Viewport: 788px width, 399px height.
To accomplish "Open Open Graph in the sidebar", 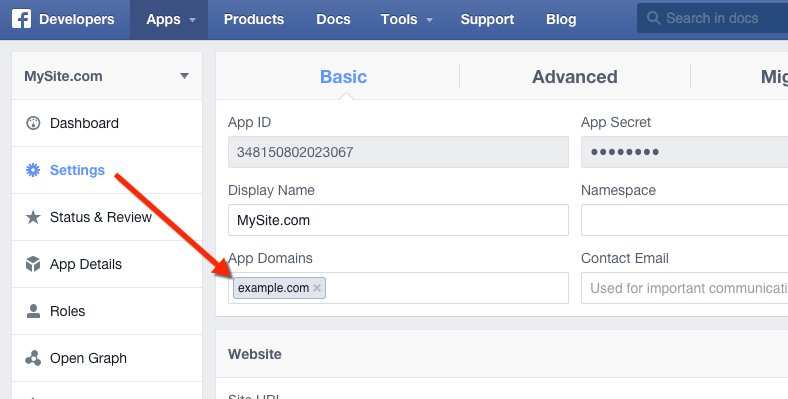I will (x=107, y=358).
